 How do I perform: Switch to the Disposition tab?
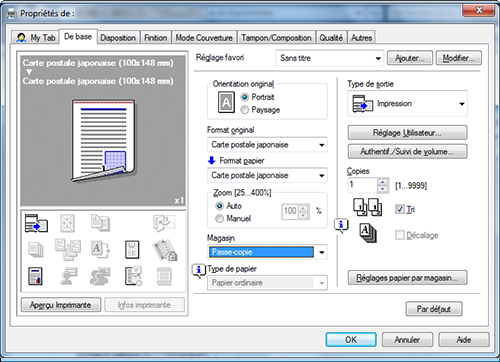(x=118, y=38)
